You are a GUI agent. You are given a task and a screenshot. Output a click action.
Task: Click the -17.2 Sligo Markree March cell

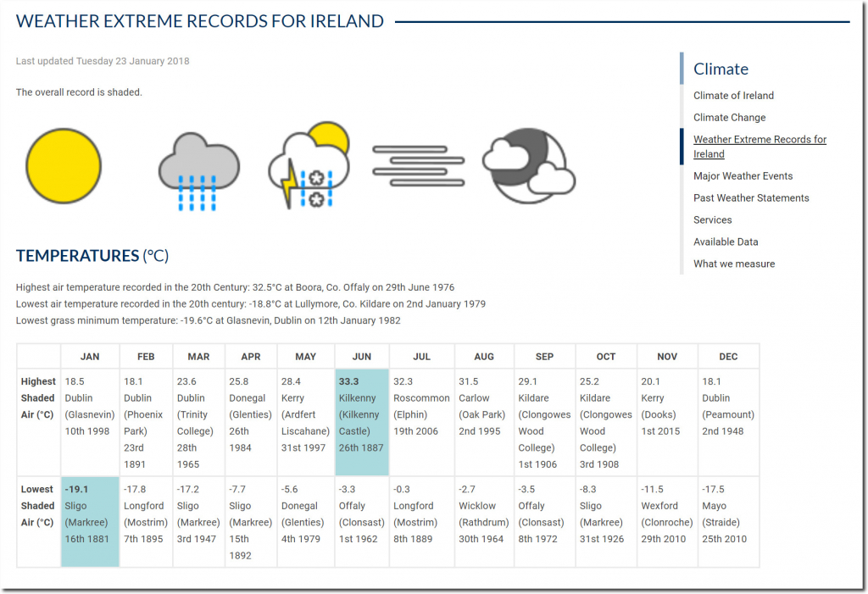click(x=198, y=522)
